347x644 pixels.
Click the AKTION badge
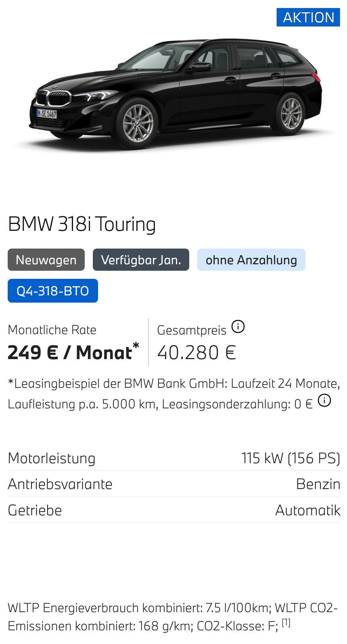pyautogui.click(x=308, y=17)
